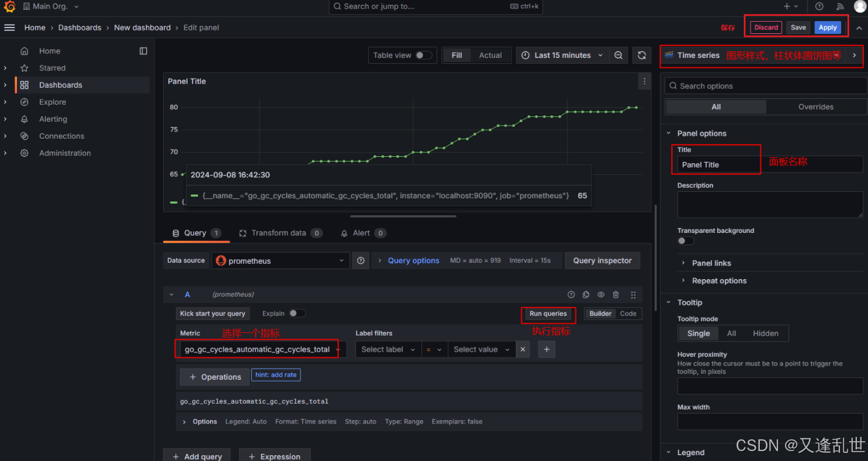The image size is (868, 461).
Task: Click the Home sidebar icon
Action: [24, 51]
